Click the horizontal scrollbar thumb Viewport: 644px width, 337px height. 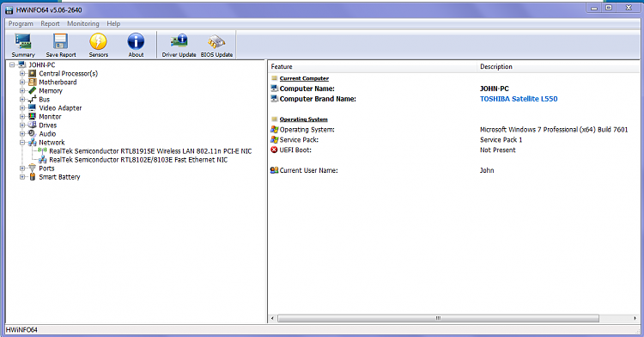(438, 318)
